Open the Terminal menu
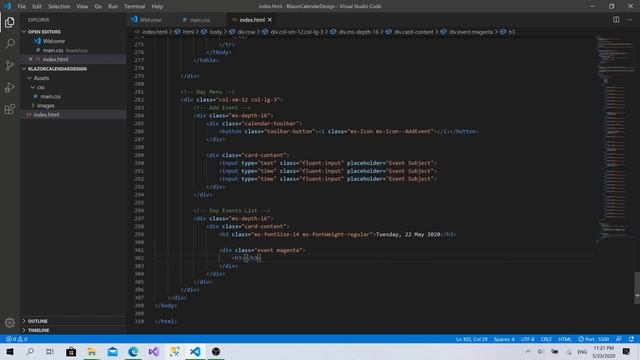The width and height of the screenshot is (640, 360). tap(135, 7)
